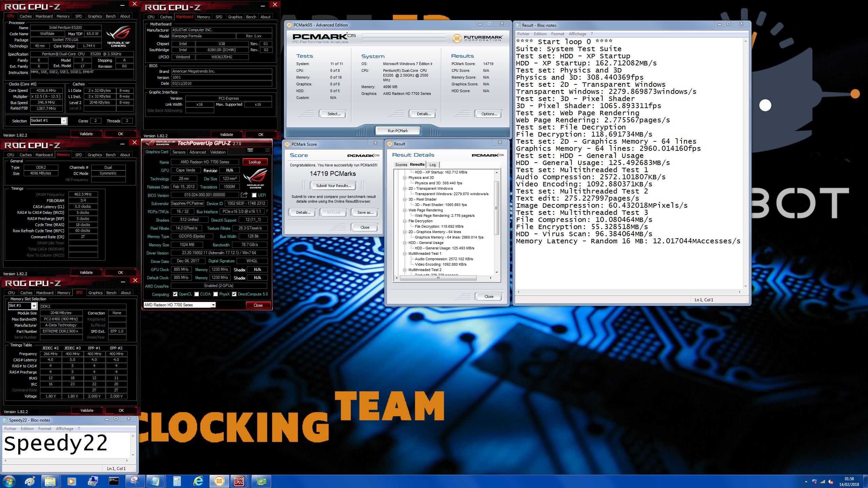
Task: Switch to the Bench tab in CPU-Z CPU window
Action: coord(111,16)
